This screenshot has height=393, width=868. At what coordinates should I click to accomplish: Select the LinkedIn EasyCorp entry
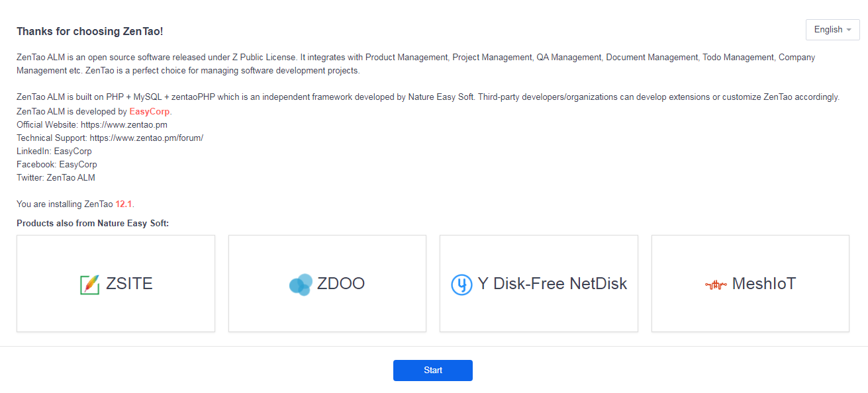(x=54, y=152)
